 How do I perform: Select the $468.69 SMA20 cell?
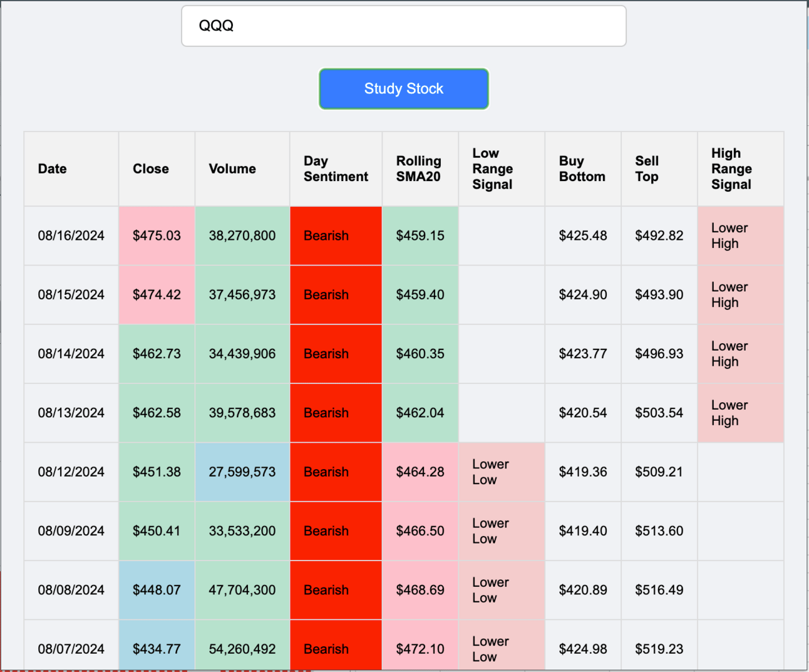click(421, 591)
